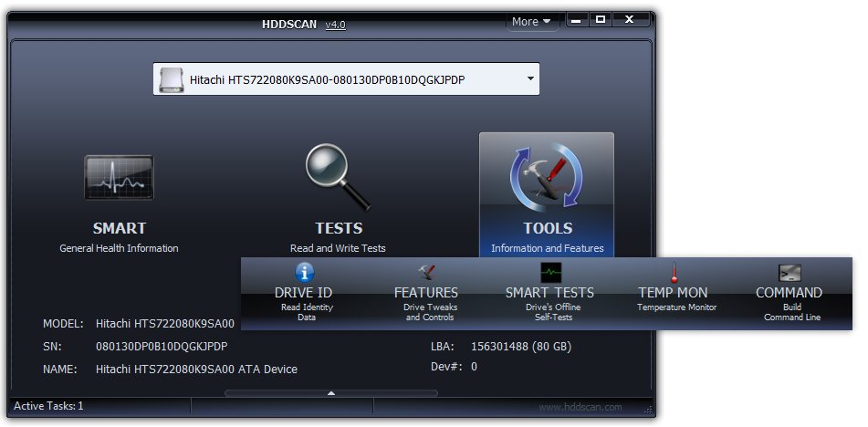Click the TESTS label text

coord(339,228)
